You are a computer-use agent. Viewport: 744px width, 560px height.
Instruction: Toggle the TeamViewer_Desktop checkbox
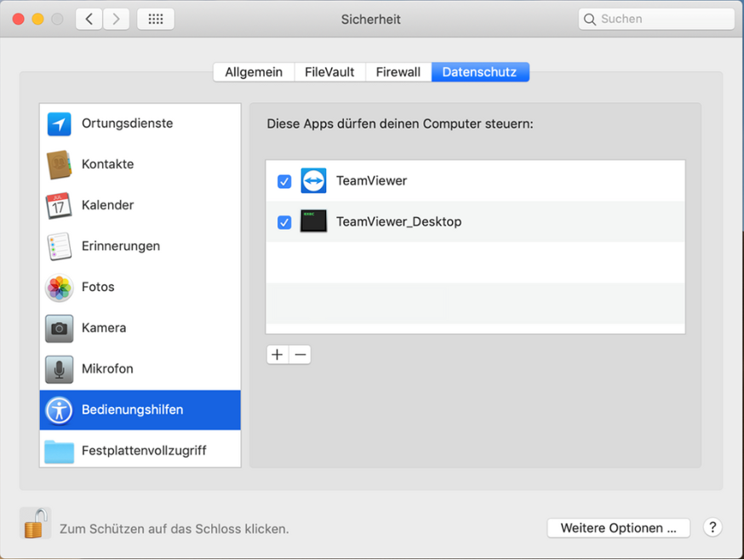pyautogui.click(x=284, y=222)
